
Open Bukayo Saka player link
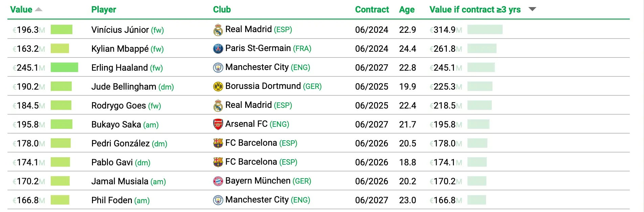tap(116, 124)
